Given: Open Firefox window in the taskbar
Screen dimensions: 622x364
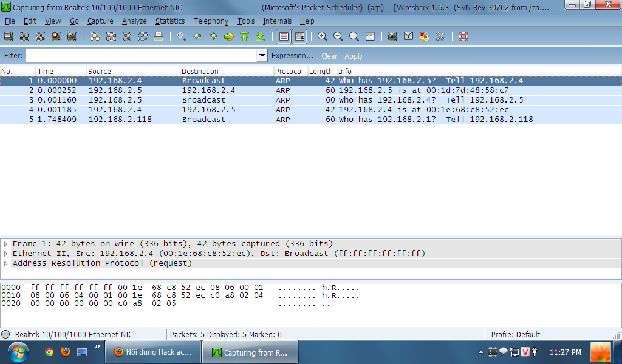Looking at the screenshot, I should [153, 352].
